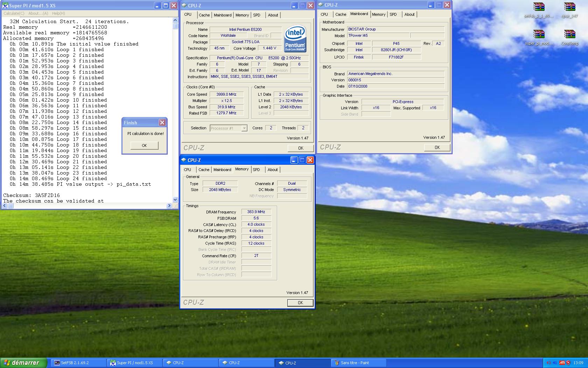Click the taskbar clock 13:09
The width and height of the screenshot is (588, 368).
coord(578,363)
